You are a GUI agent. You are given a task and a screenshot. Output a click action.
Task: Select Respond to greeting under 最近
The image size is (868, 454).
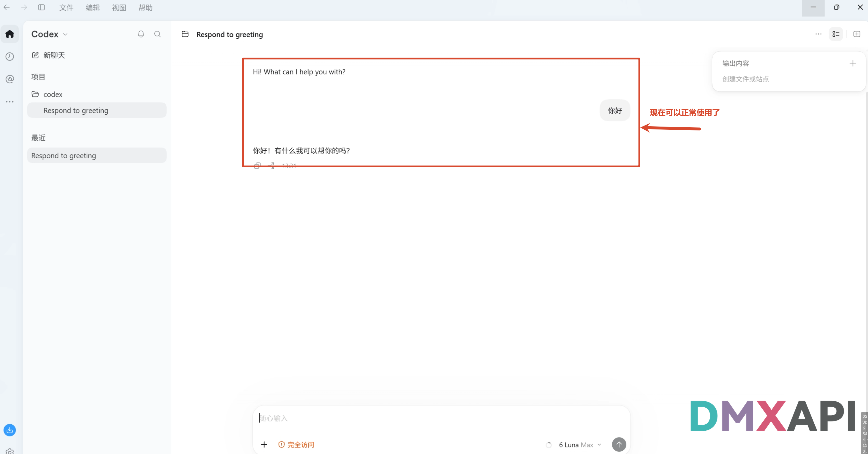click(97, 155)
